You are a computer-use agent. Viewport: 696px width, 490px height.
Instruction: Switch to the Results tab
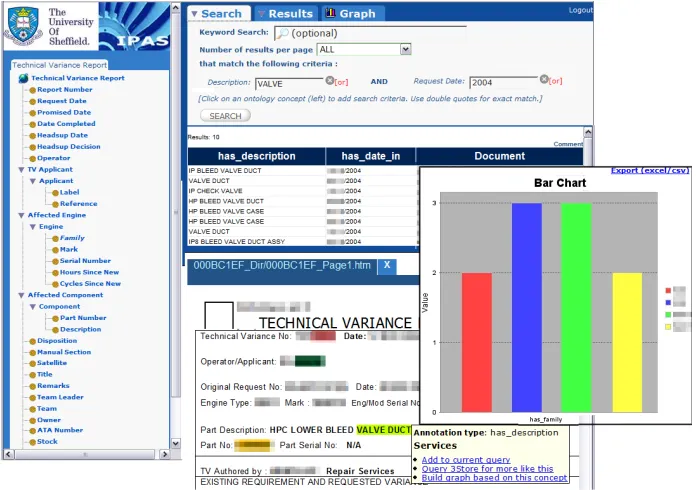coord(285,14)
